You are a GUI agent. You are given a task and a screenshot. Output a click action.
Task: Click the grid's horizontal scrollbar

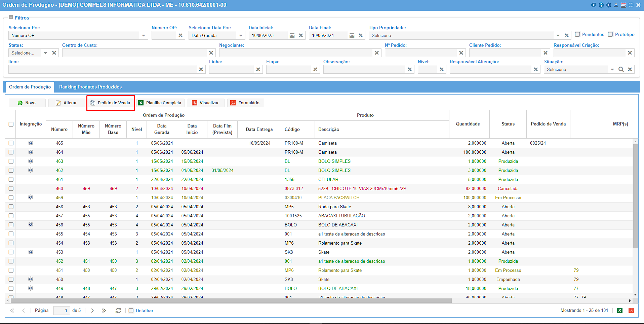click(231, 300)
